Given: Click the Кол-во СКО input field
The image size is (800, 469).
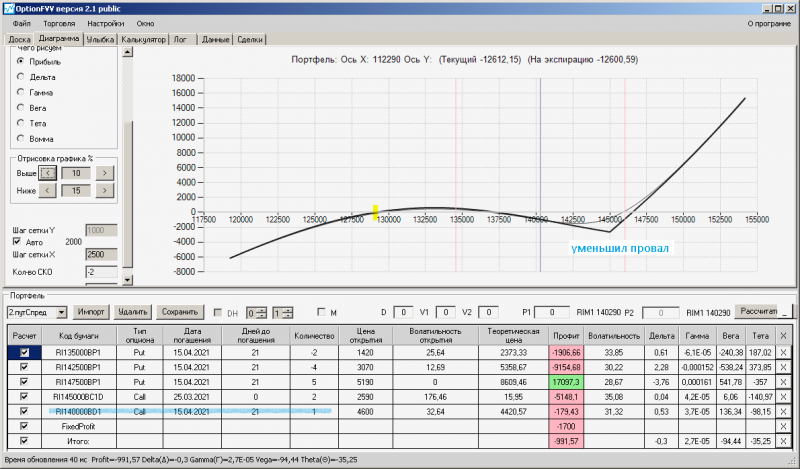Looking at the screenshot, I should tap(101, 271).
